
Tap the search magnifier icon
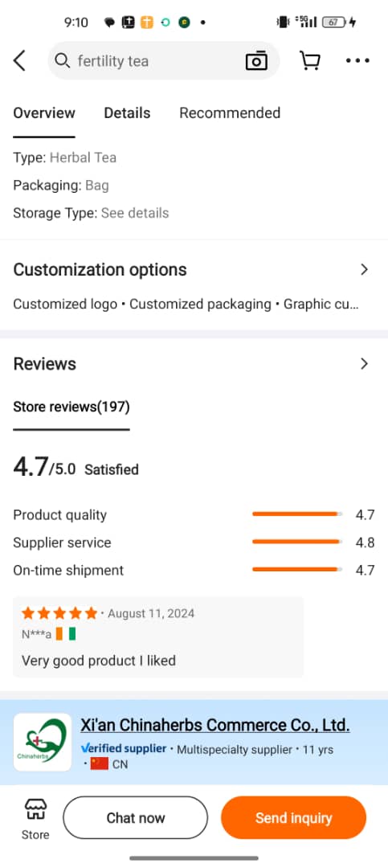click(63, 60)
